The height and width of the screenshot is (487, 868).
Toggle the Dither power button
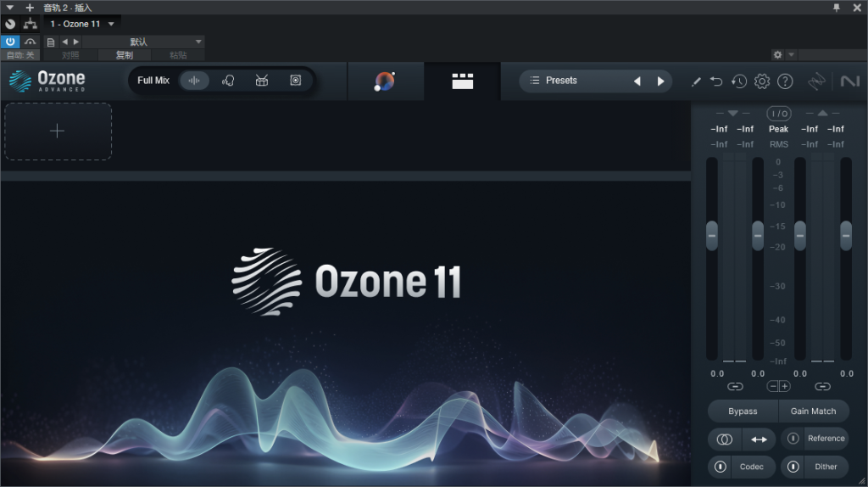point(793,467)
